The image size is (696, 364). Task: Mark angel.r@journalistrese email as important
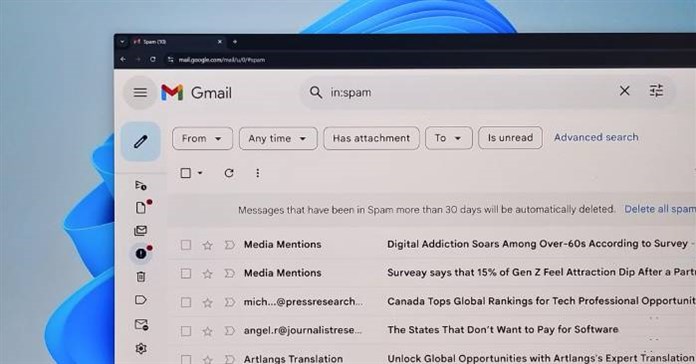(229, 331)
